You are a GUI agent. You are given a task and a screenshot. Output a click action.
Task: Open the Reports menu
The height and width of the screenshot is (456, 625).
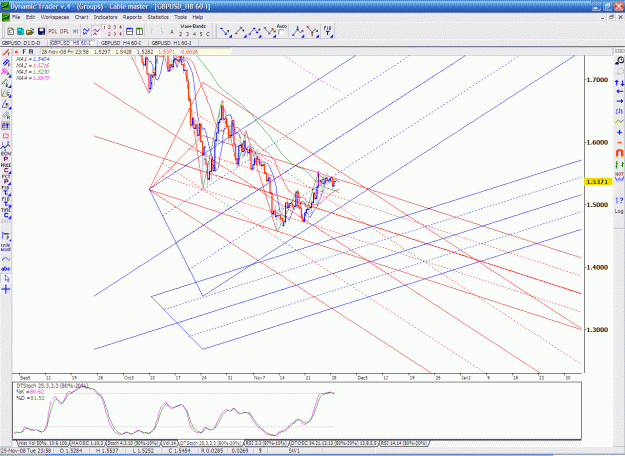[132, 17]
